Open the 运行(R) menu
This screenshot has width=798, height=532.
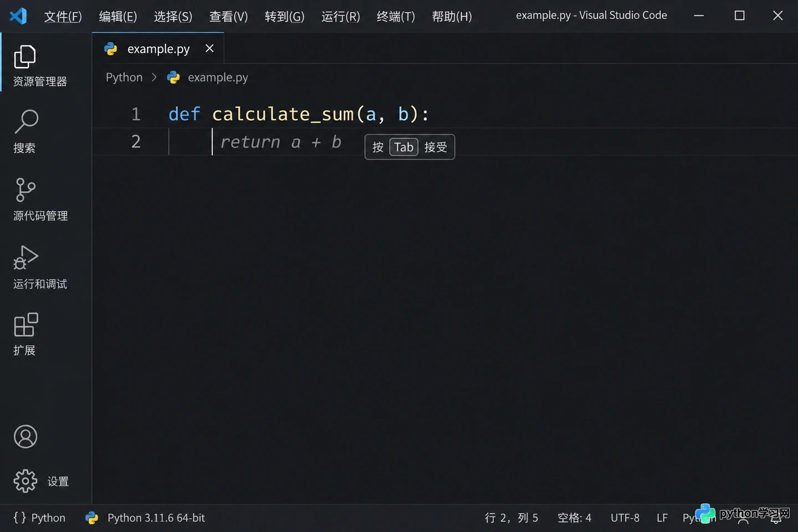point(341,17)
